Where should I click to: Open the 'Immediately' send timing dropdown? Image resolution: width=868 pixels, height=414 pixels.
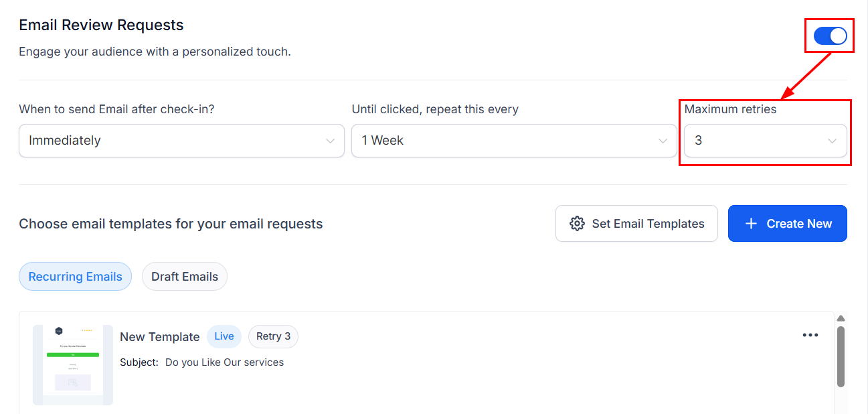click(x=181, y=141)
